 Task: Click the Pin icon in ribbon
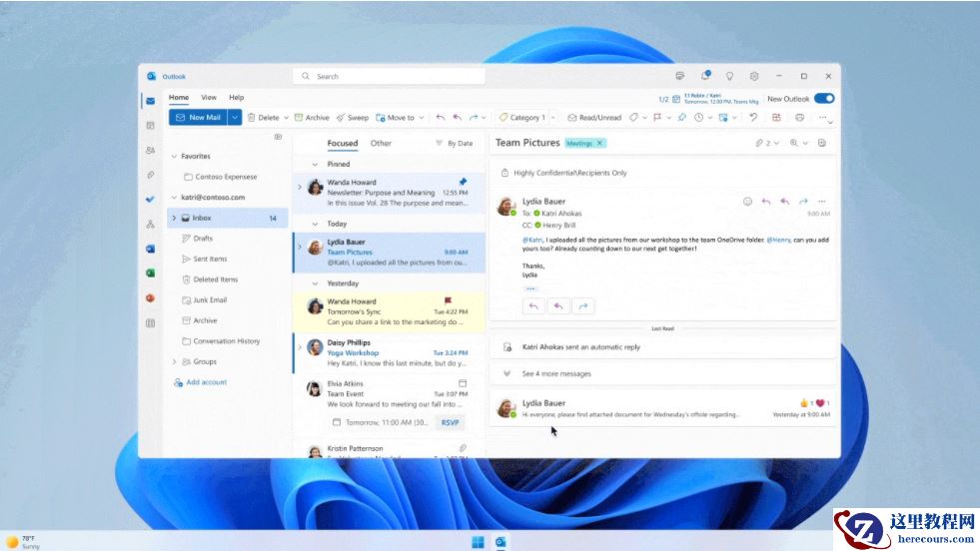[682, 118]
